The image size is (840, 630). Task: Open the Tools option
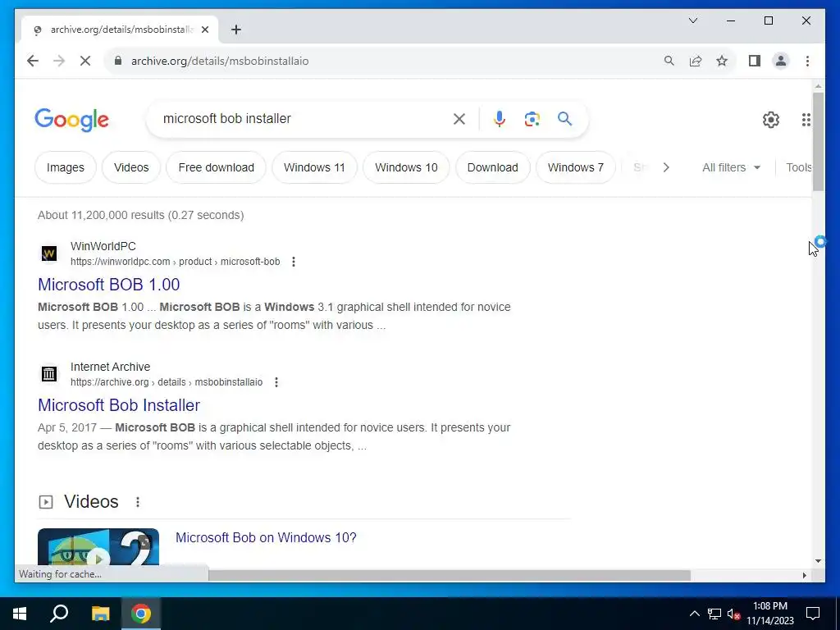click(x=799, y=167)
